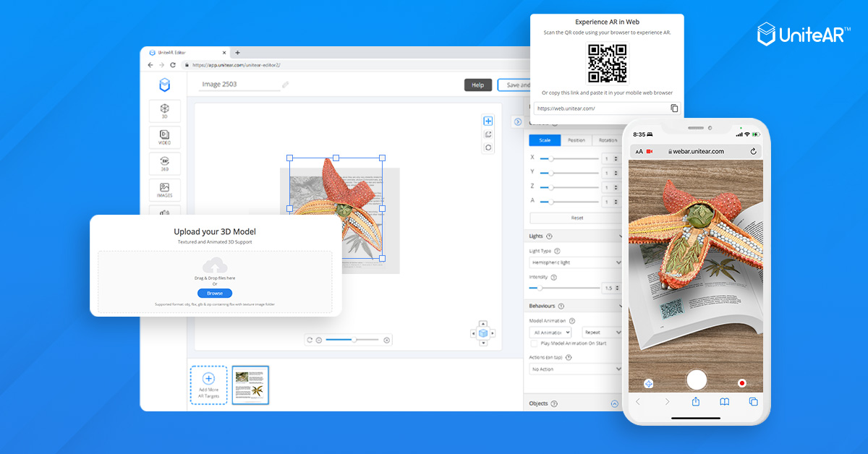The width and height of the screenshot is (868, 454).
Task: Select the book page target thumbnail
Action: point(250,385)
